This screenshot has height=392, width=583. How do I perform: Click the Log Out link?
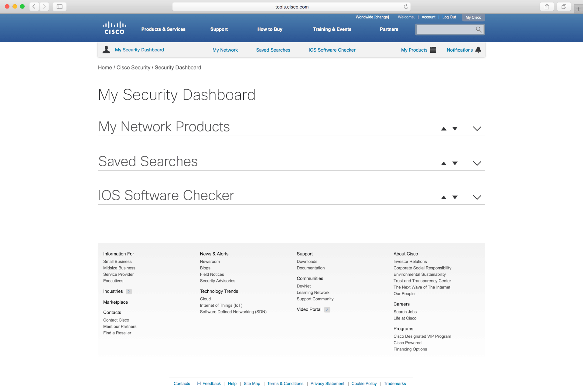coord(449,17)
